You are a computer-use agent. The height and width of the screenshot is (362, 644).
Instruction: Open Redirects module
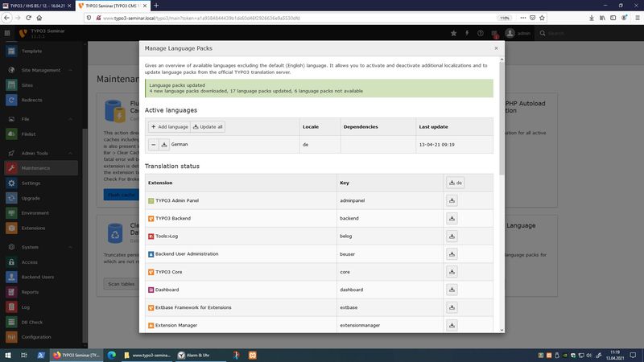(x=41, y=100)
